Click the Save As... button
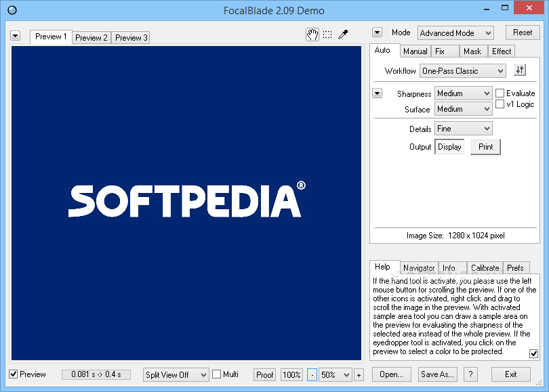The height and width of the screenshot is (392, 549). click(x=438, y=374)
